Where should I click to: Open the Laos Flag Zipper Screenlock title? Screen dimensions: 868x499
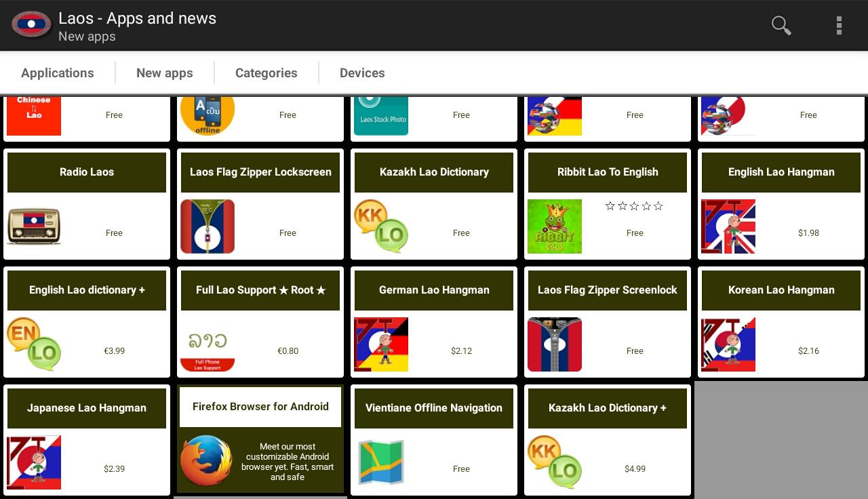pos(608,290)
